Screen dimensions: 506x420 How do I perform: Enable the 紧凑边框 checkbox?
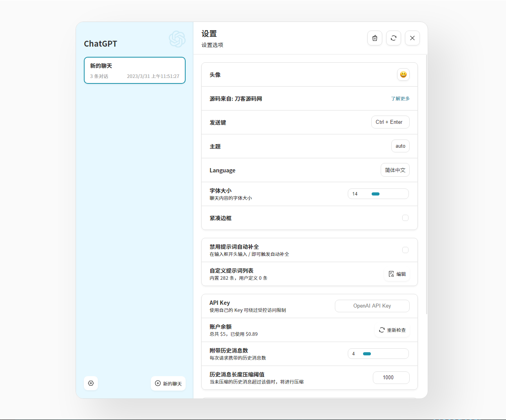click(405, 218)
